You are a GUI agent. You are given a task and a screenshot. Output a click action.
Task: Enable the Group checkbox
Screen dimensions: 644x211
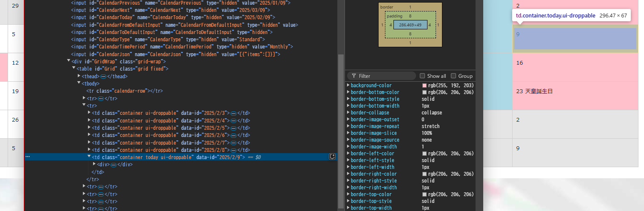[x=453, y=76]
